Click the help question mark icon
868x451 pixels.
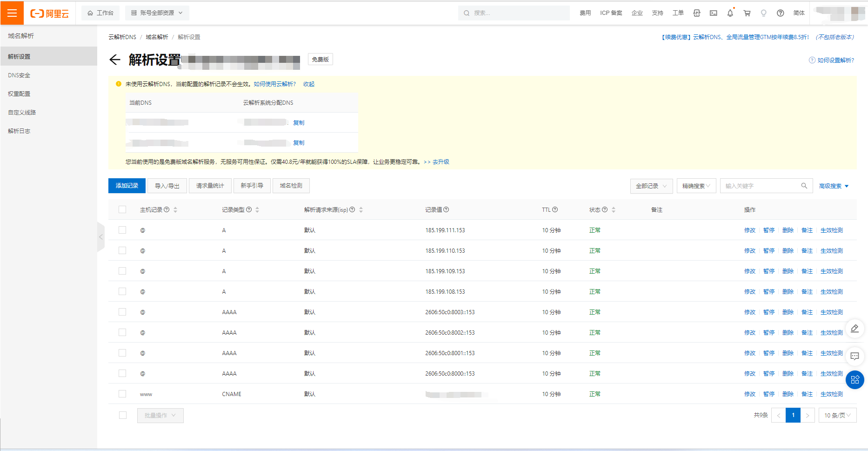781,13
